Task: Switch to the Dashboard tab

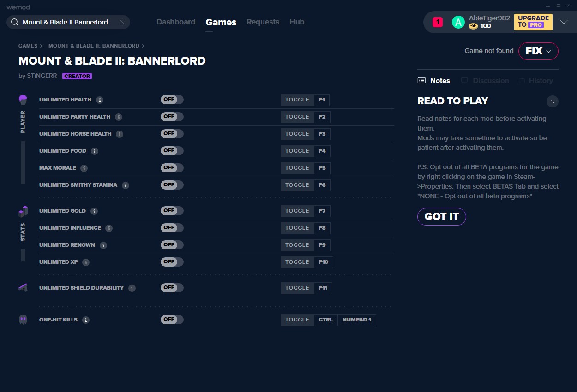Action: click(x=176, y=22)
